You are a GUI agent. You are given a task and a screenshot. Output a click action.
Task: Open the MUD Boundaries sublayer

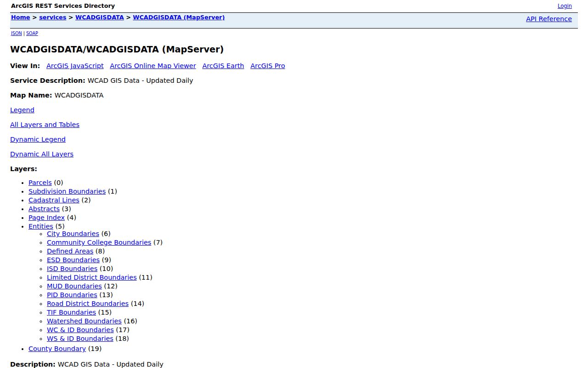click(x=74, y=286)
